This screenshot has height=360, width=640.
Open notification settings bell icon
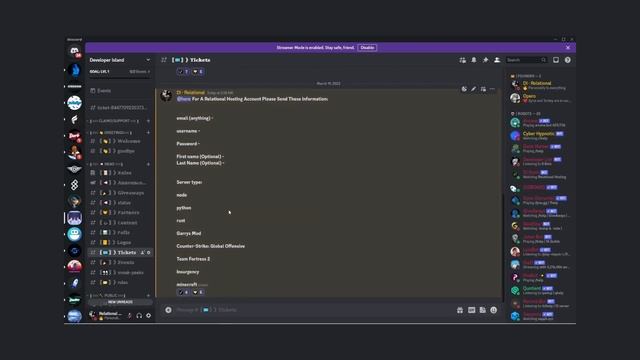[x=474, y=60]
